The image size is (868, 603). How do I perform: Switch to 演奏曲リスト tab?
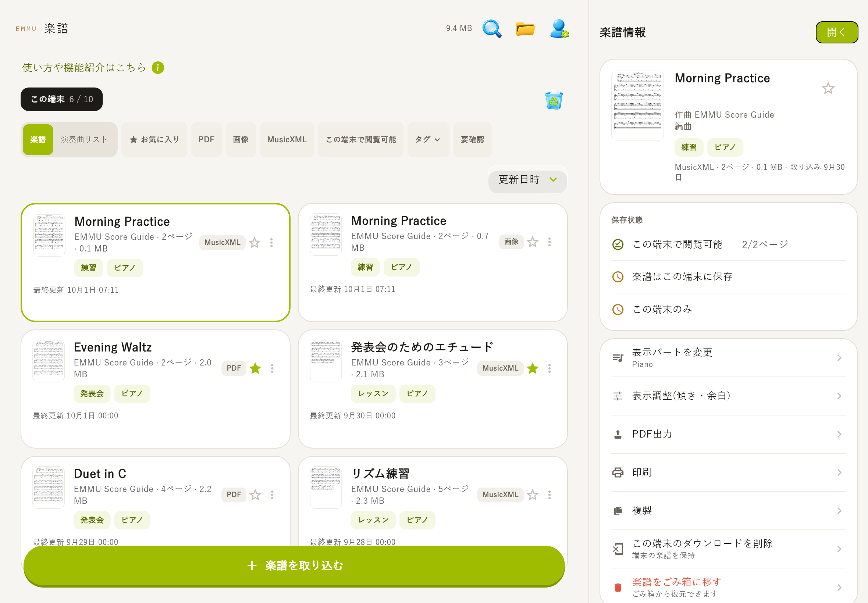pos(84,139)
